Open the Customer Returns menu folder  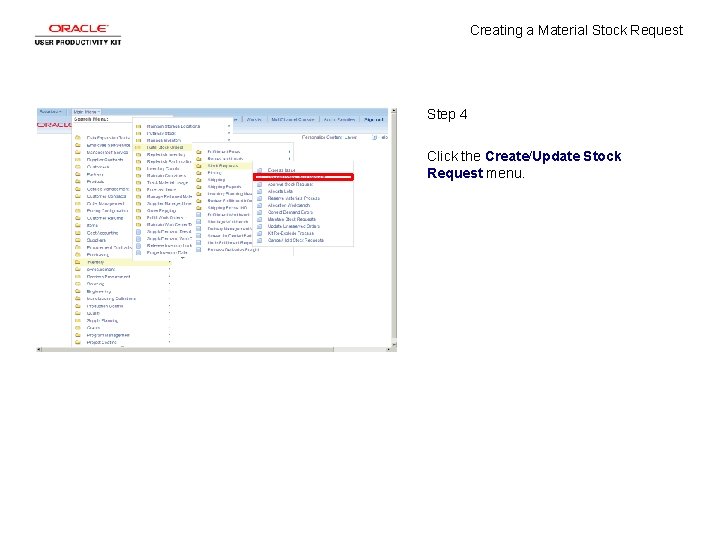(x=105, y=218)
